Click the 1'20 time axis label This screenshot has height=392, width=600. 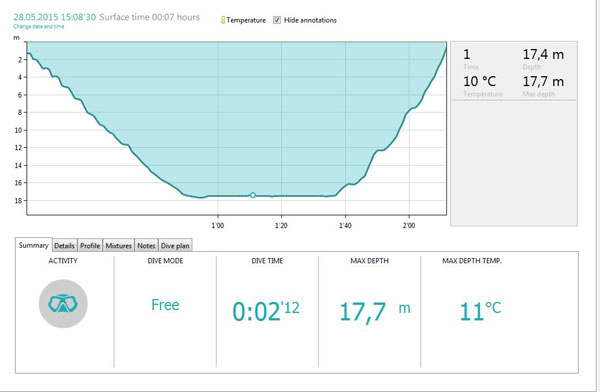(x=281, y=225)
